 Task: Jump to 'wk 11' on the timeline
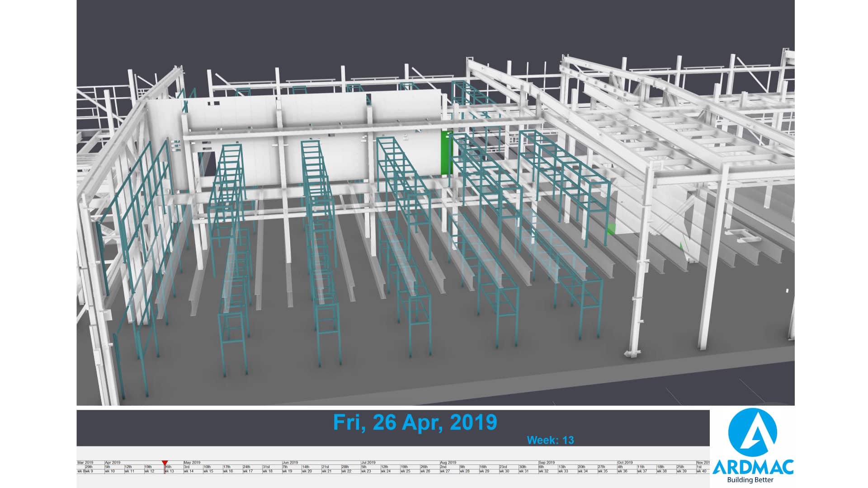point(129,471)
